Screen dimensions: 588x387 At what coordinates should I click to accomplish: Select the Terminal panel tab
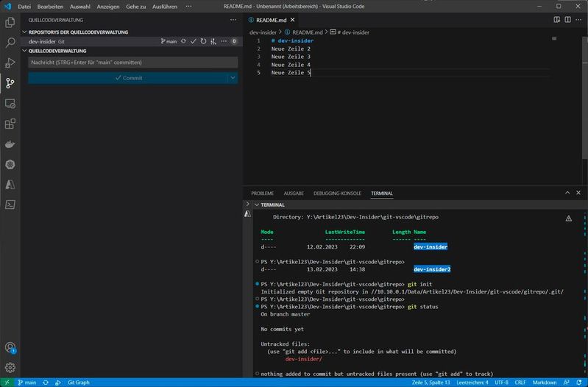(x=382, y=193)
